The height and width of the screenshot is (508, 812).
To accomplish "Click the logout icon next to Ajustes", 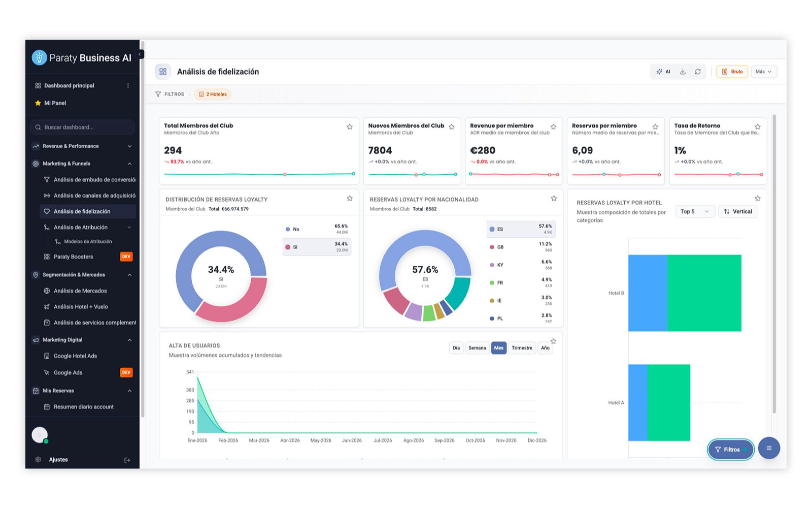I will pyautogui.click(x=127, y=460).
